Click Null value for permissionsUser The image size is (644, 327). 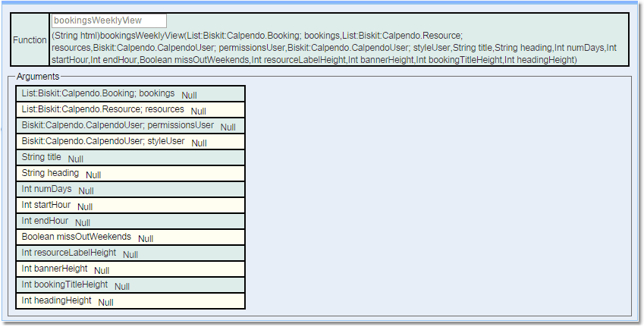(228, 127)
